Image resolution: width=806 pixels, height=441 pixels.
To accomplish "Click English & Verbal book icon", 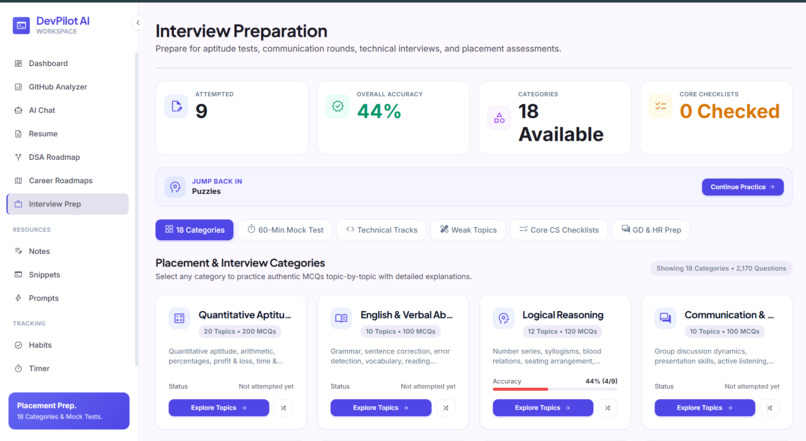I will coord(341,318).
